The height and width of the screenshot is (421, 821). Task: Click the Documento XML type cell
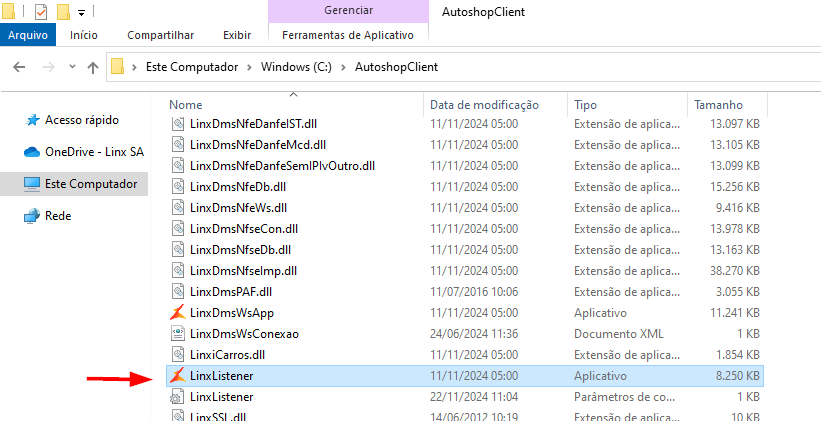(x=619, y=334)
